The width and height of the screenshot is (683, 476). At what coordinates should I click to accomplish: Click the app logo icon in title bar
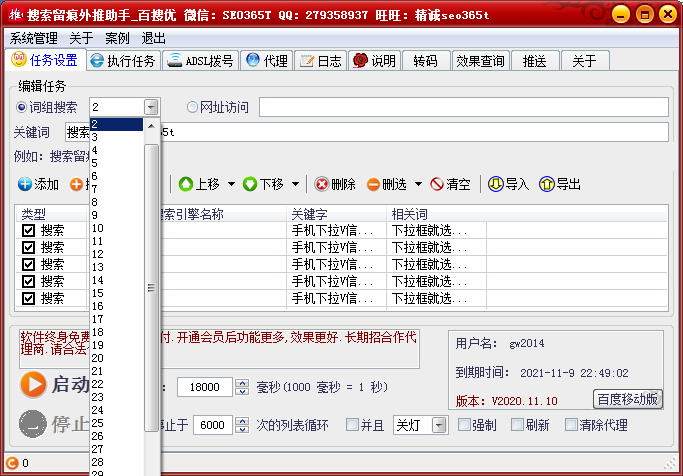15,15
